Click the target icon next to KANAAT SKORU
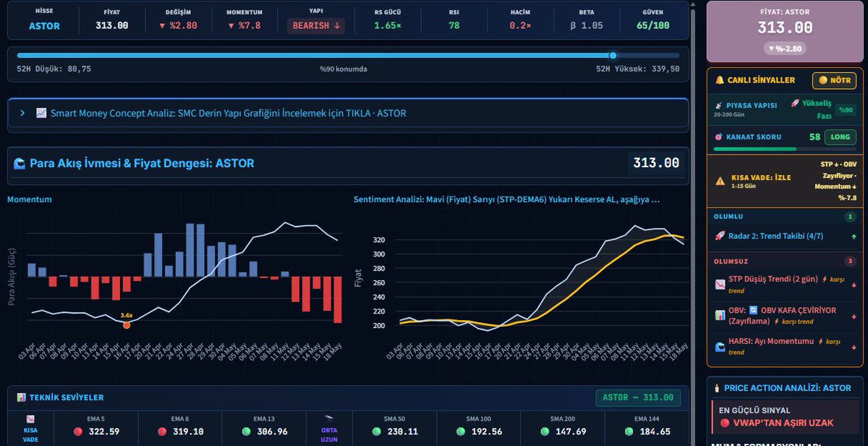Image resolution: width=868 pixels, height=446 pixels. [x=719, y=137]
